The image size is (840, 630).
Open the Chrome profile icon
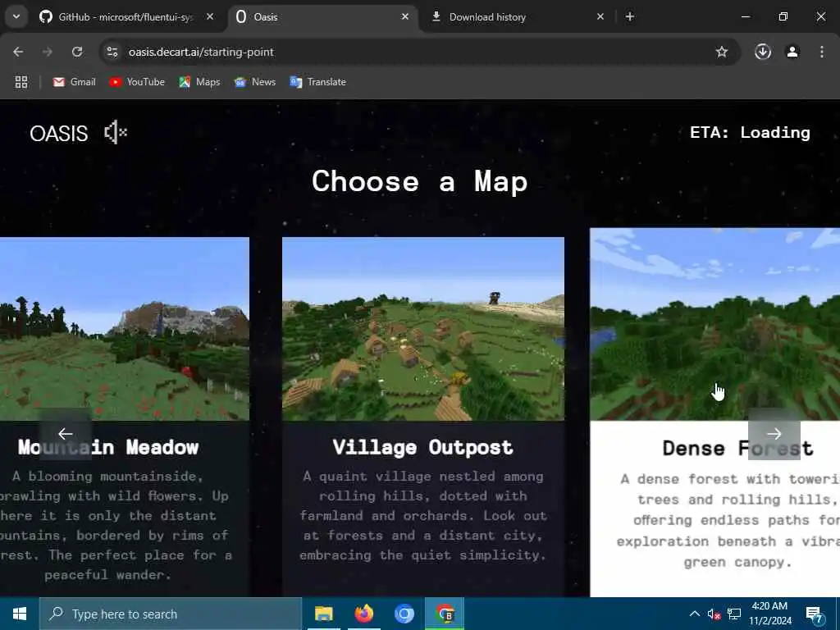792,52
